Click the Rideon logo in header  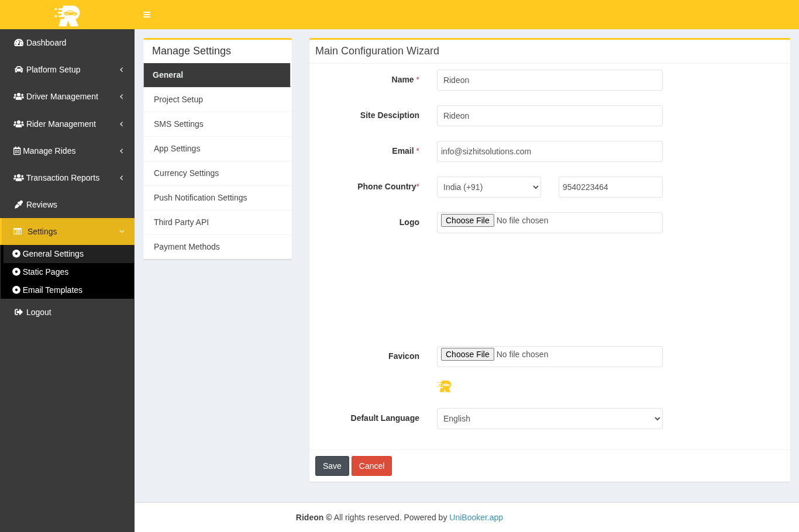click(x=67, y=15)
